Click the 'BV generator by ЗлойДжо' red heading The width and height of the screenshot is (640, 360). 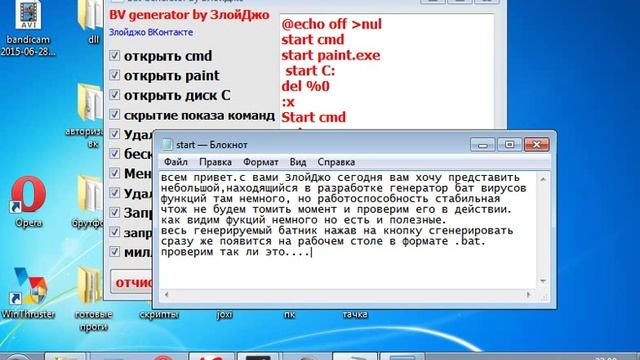[x=189, y=15]
